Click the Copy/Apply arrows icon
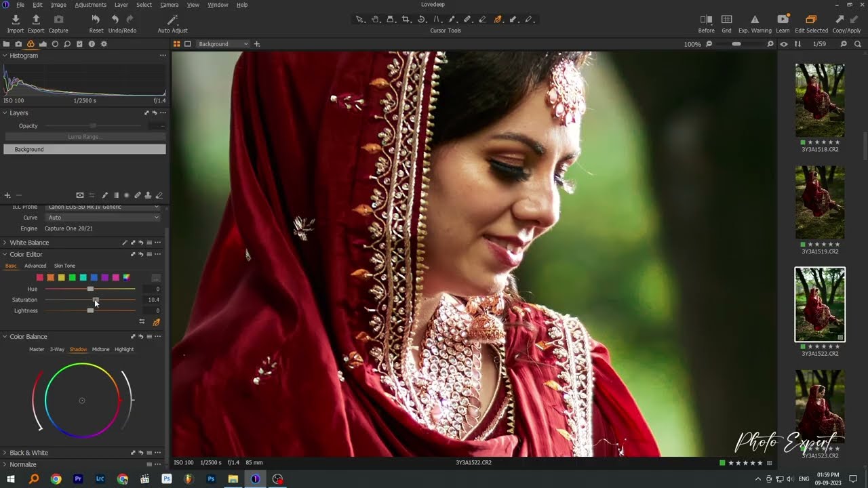This screenshot has height=488, width=868. pyautogui.click(x=846, y=20)
